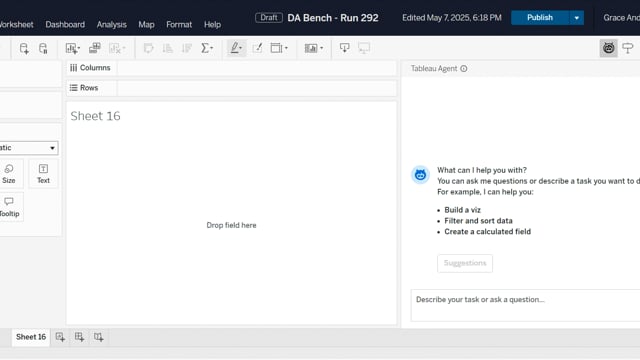
Task: Click the Data Guide pin icon
Action: (628, 48)
